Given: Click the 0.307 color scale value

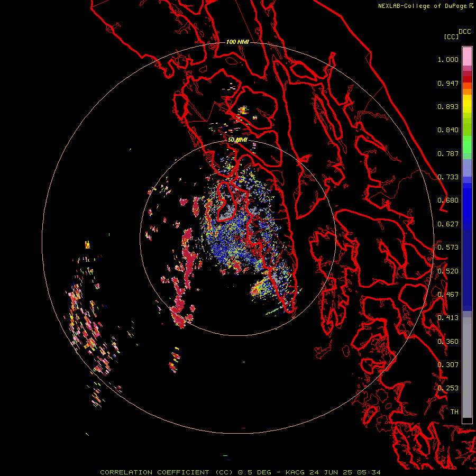Looking at the screenshot, I should [x=448, y=365].
